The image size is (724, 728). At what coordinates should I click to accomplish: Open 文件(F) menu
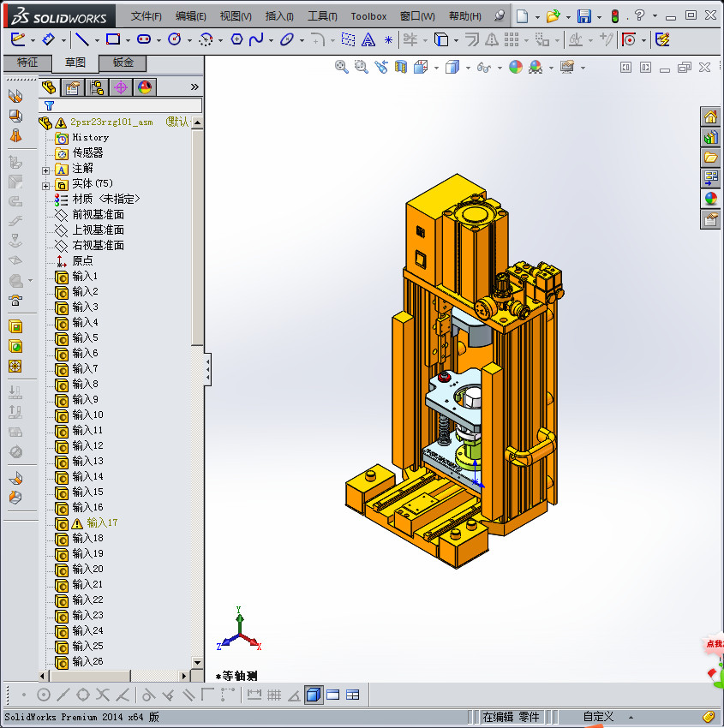(146, 16)
